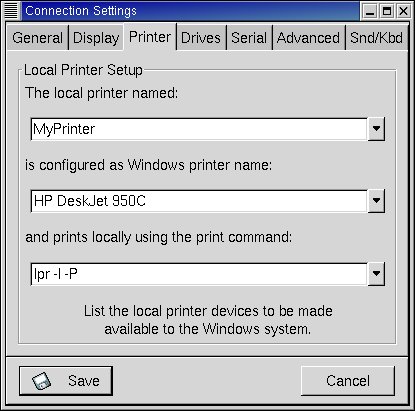The width and height of the screenshot is (415, 411).
Task: Select the Printer tab
Action: tap(150, 37)
